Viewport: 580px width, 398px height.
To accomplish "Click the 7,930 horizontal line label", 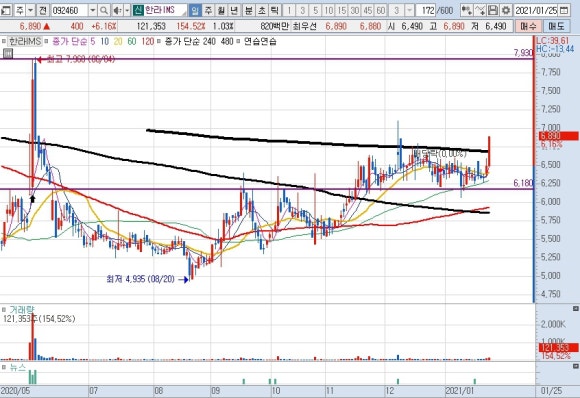I will (x=523, y=53).
